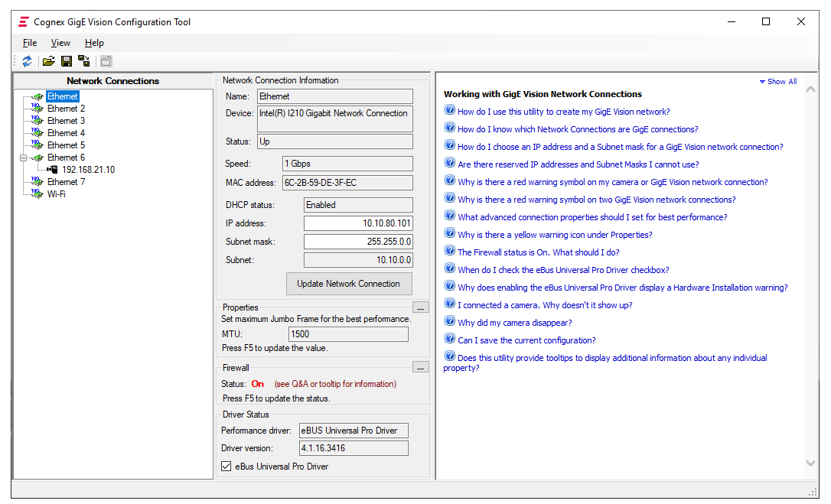The height and width of the screenshot is (504, 831).
Task: Click help icon beside "Why did my camera disappear?"
Action: 450,323
